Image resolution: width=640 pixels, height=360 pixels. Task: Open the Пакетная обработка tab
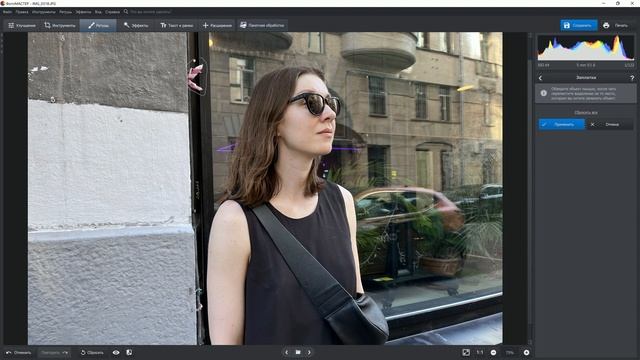point(262,25)
